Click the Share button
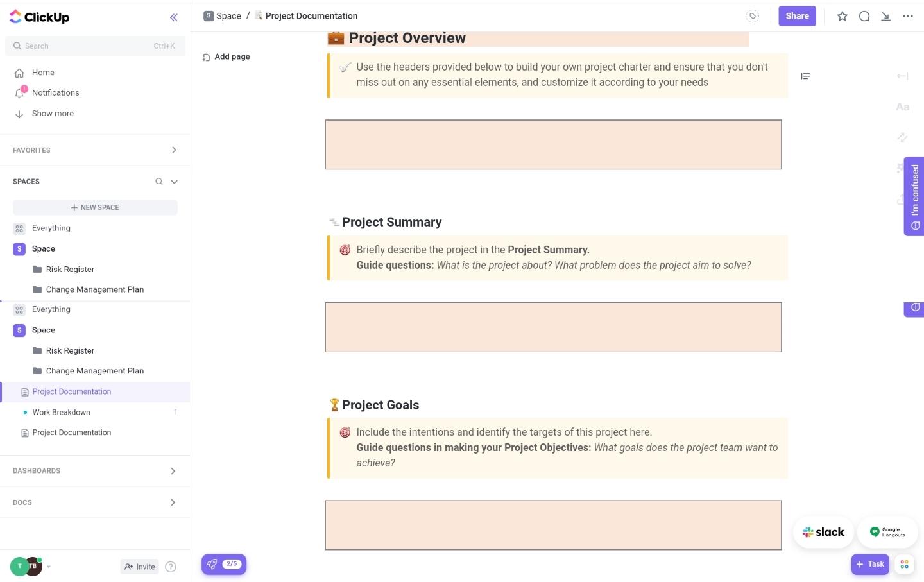Image resolution: width=924 pixels, height=582 pixels. (x=797, y=16)
